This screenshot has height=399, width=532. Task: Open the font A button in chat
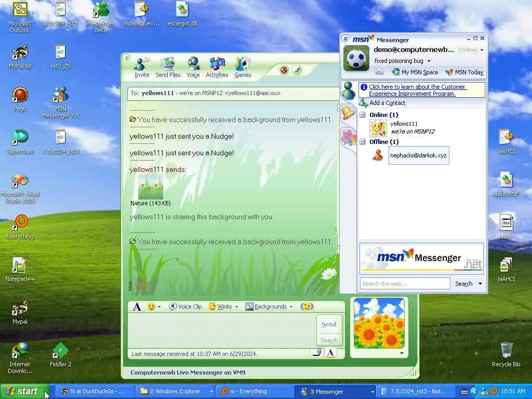[137, 307]
